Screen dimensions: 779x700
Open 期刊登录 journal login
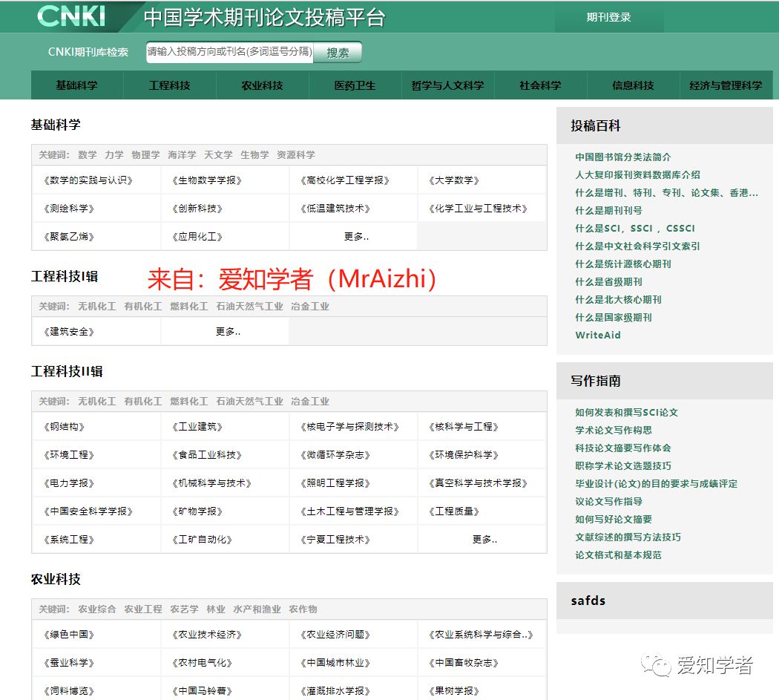(x=608, y=17)
